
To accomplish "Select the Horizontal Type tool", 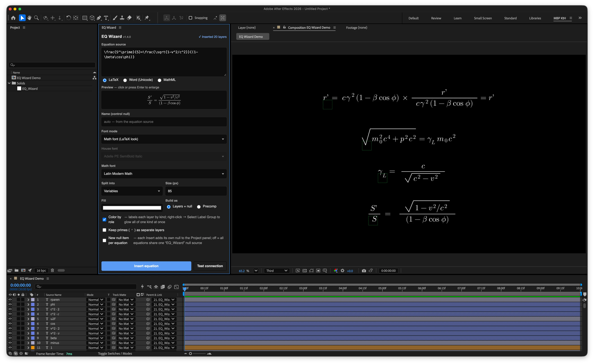I will click(x=106, y=18).
